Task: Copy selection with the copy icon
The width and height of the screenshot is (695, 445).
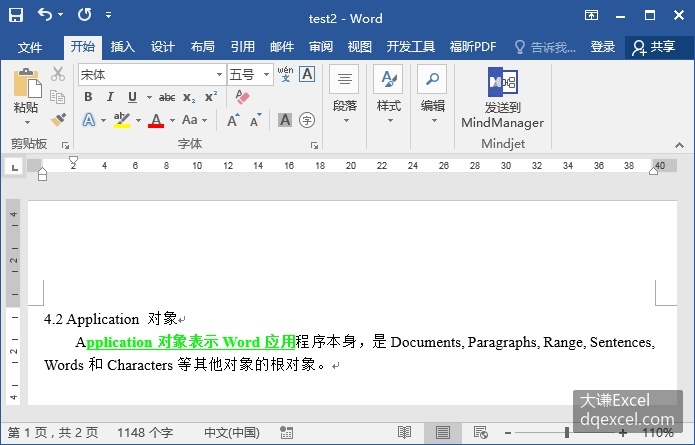Action: pyautogui.click(x=58, y=97)
